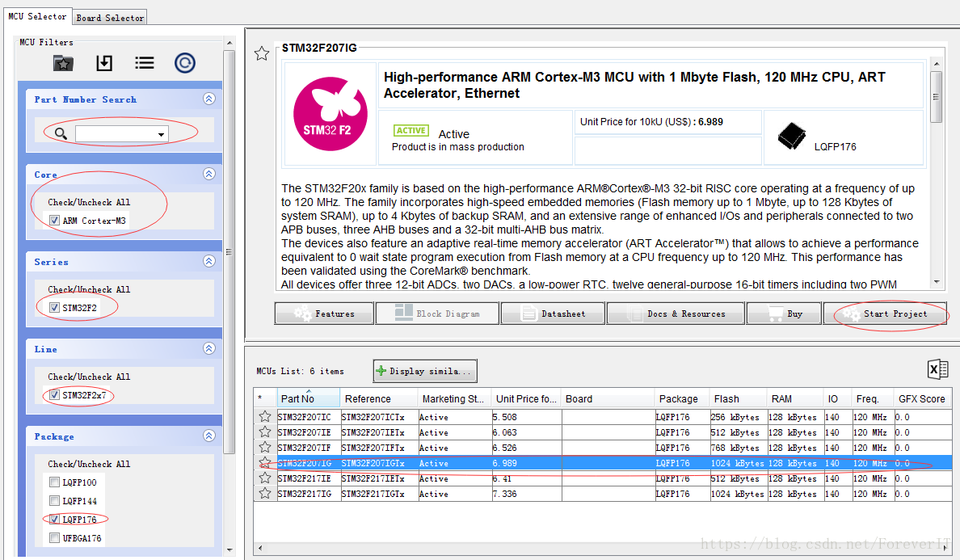The image size is (960, 560).
Task: Collapse the Core filter section
Action: (x=208, y=174)
